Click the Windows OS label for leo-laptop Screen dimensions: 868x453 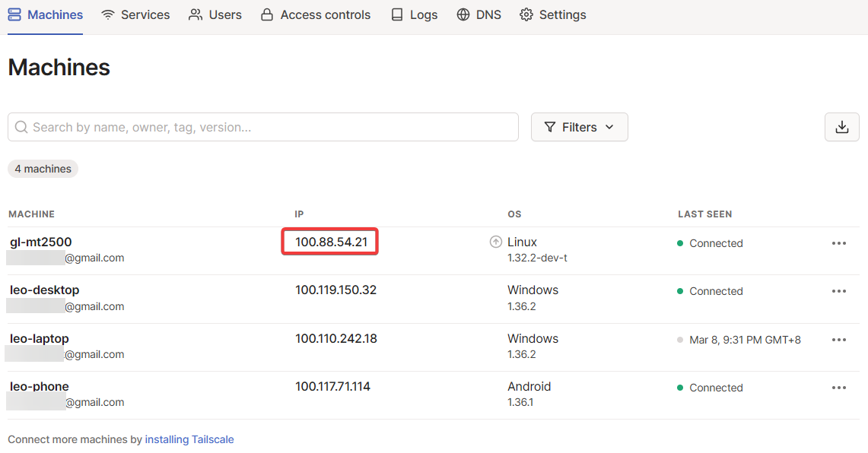tap(533, 338)
